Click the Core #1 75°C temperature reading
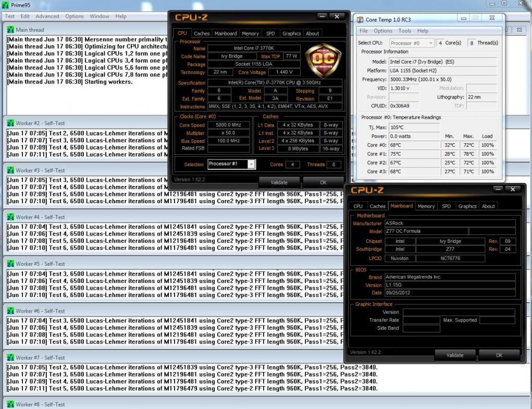Viewport: 532px width, 409px height. tap(414, 154)
